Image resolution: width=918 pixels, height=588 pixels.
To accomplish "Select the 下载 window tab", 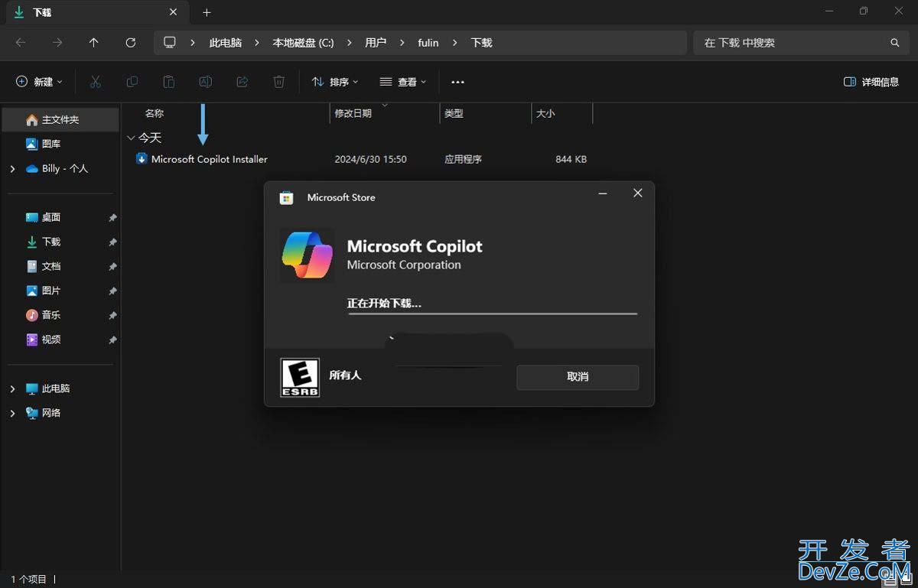I will pos(97,13).
